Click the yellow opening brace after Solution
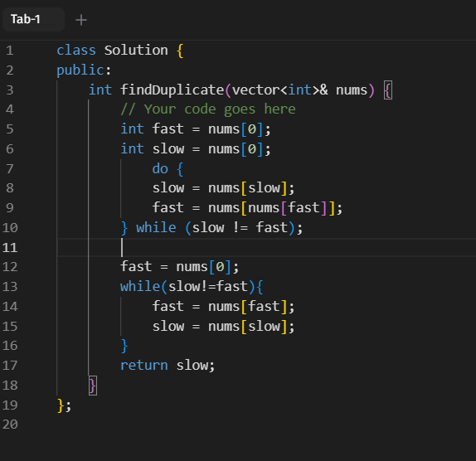This screenshot has width=476, height=461. click(x=180, y=51)
